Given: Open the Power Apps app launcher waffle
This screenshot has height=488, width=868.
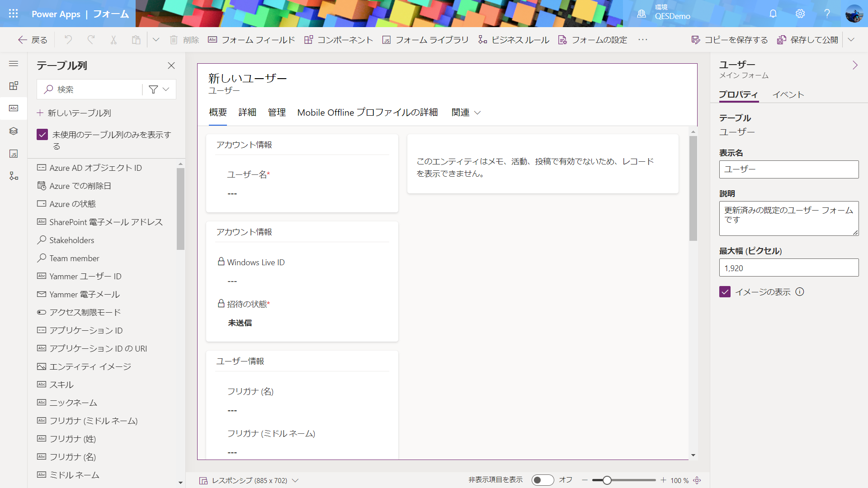Looking at the screenshot, I should click(x=14, y=14).
